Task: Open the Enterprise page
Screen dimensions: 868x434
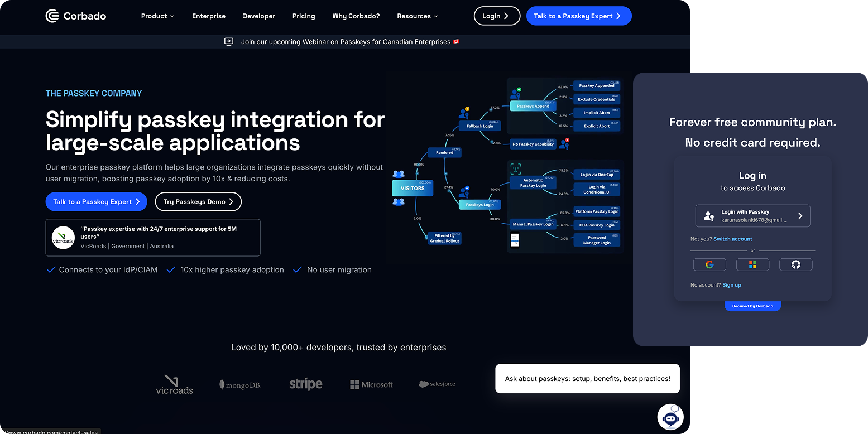Action: click(x=209, y=16)
